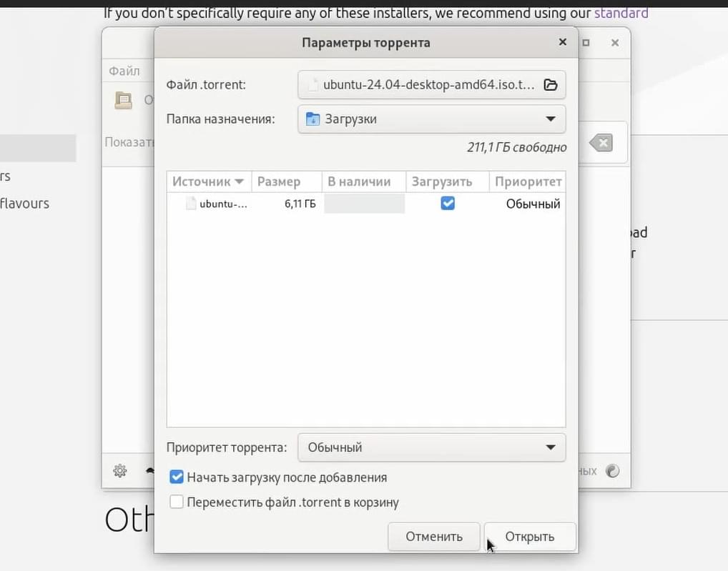Open the torrent priority dropdown

point(432,447)
